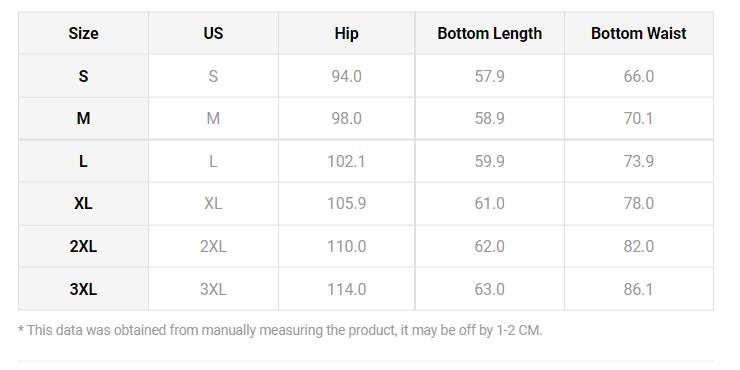Click the Bottom Waist header

click(639, 34)
